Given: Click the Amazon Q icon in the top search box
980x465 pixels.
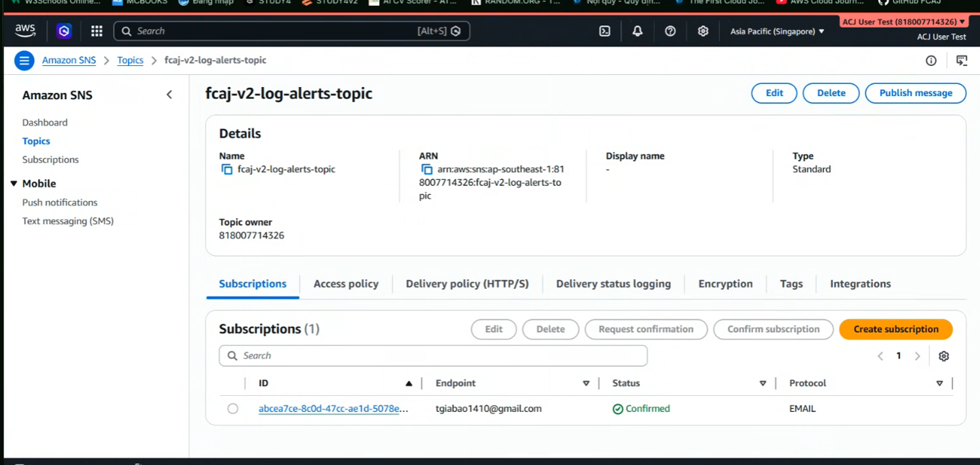Looking at the screenshot, I should (x=456, y=31).
